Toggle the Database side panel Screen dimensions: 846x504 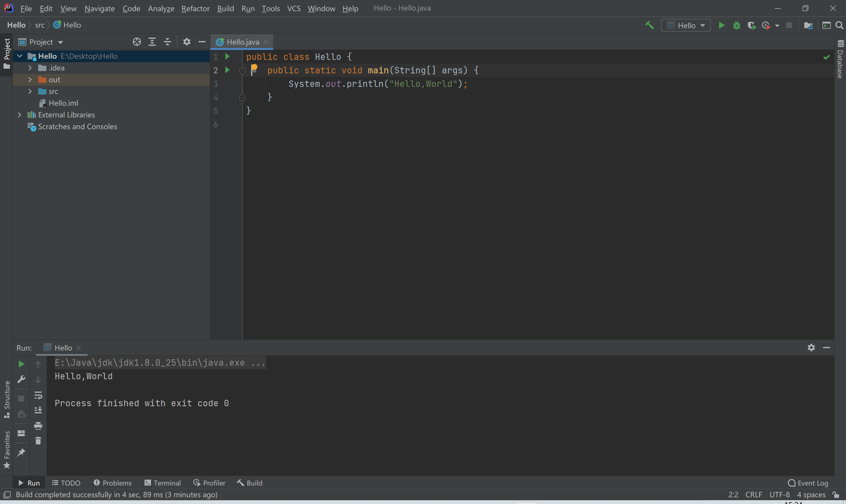pos(840,60)
